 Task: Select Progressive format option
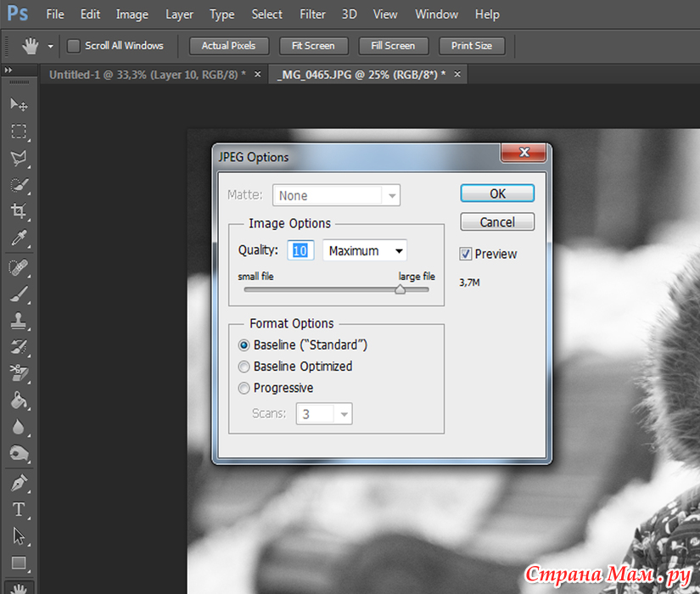coord(244,388)
